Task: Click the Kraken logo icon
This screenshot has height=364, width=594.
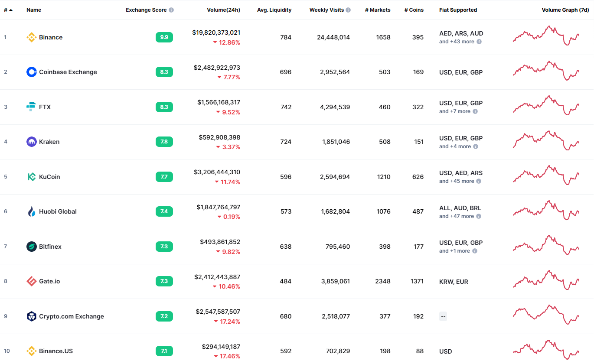Action: pyautogui.click(x=31, y=142)
